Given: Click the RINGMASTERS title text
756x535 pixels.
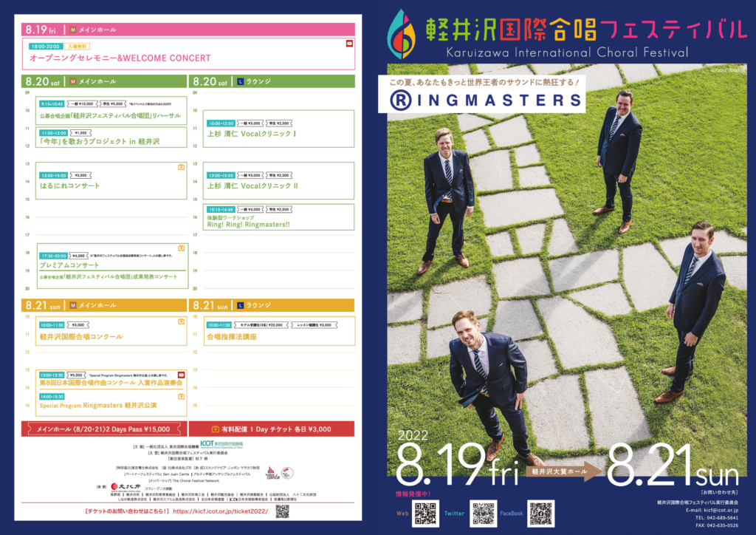Looking at the screenshot, I should coord(487,100).
